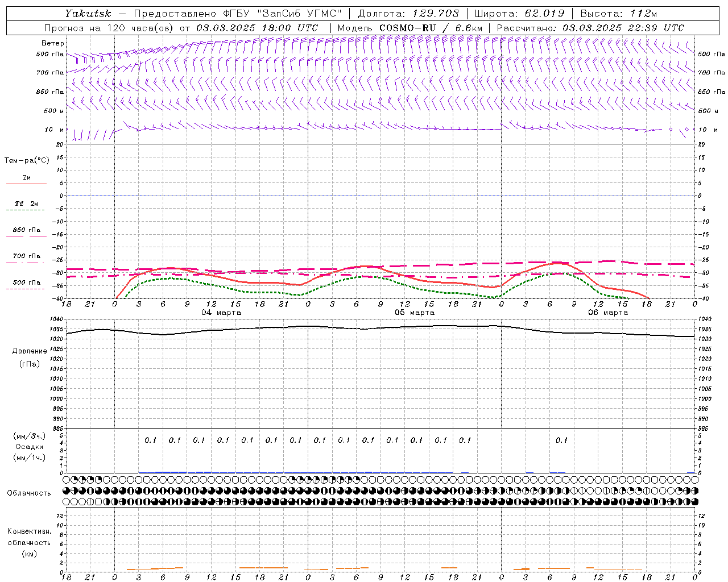Viewport: 728px width, 582px height.
Task: Click the 'Осадки' precipitation label
Action: [30, 447]
